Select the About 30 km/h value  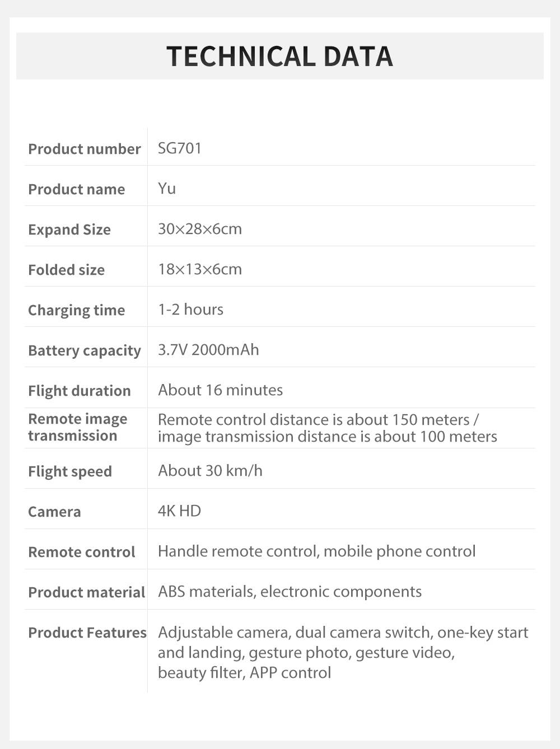210,471
